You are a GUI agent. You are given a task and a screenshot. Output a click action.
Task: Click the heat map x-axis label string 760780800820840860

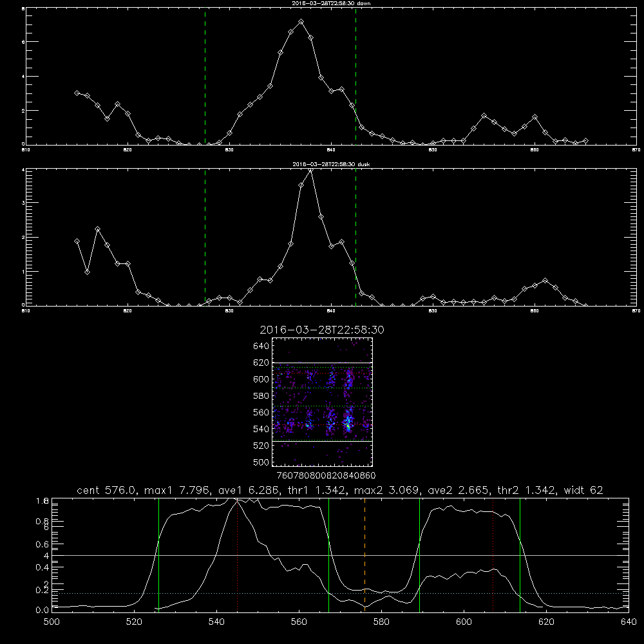[x=326, y=475]
